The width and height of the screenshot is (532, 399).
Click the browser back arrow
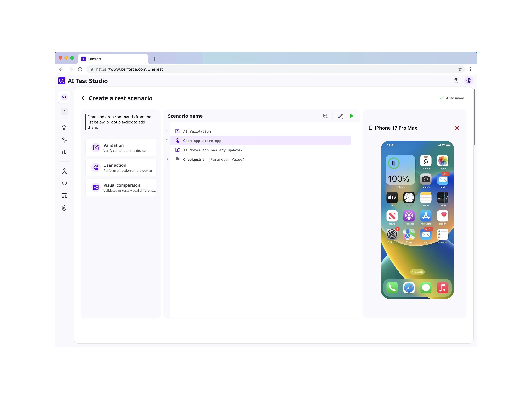coord(61,69)
